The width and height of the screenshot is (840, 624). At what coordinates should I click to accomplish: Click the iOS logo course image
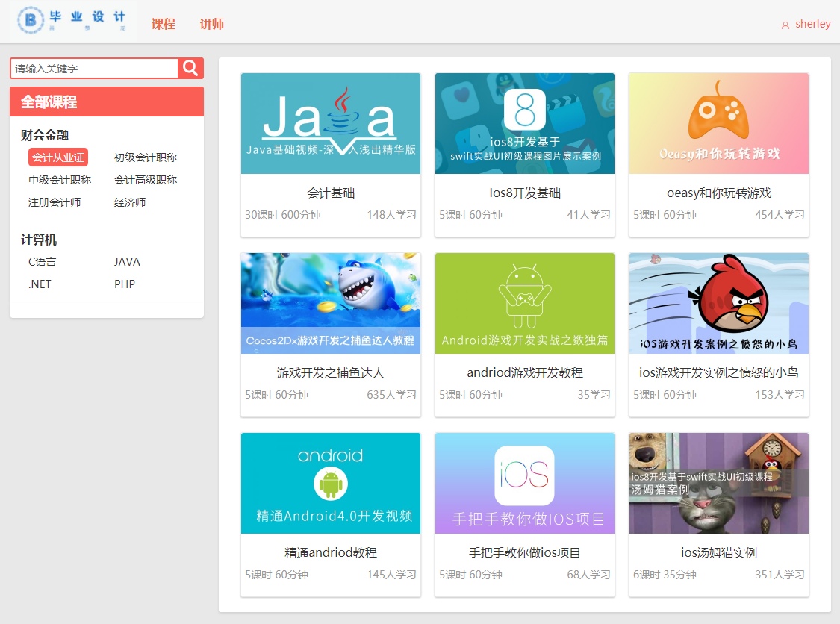[525, 483]
